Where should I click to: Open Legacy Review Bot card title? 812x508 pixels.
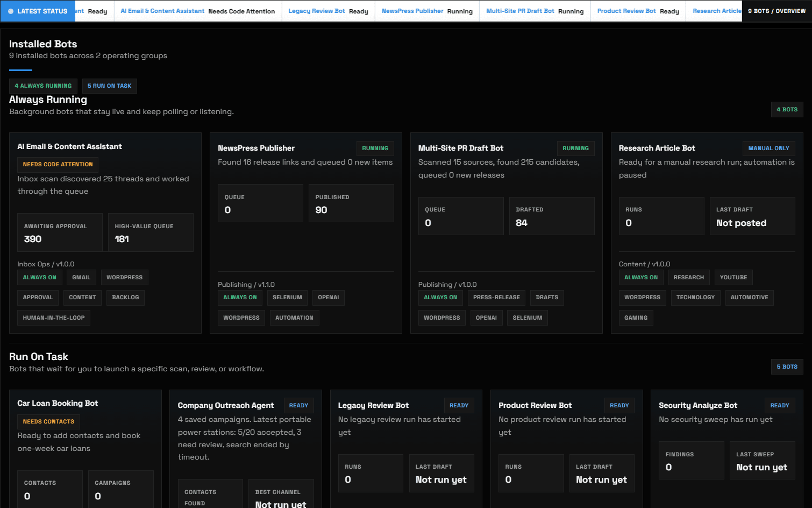(x=373, y=405)
